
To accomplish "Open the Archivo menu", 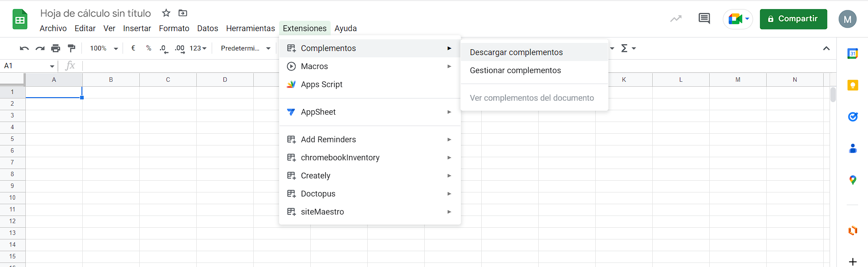I will [53, 28].
